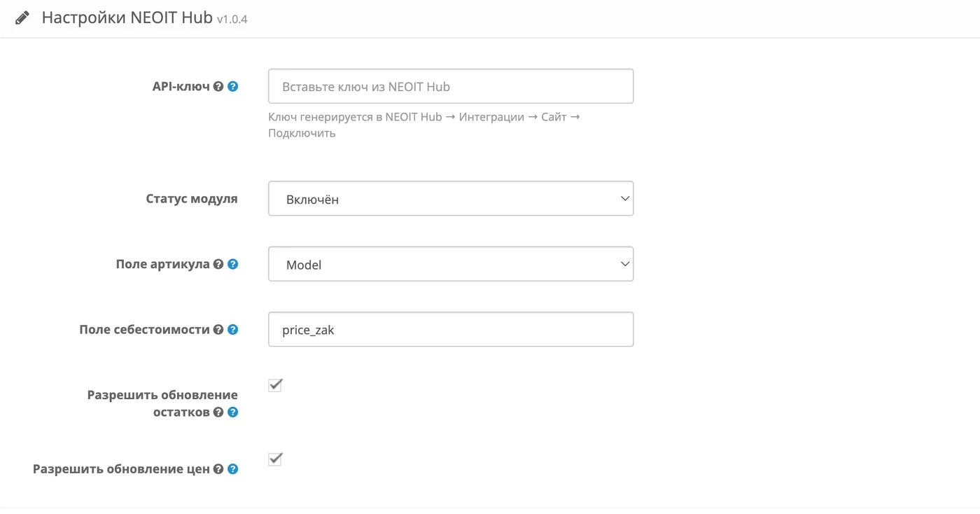980x514 pixels.
Task: Click the Ключ генерируется в NEOIT Hub hint text
Action: (x=424, y=125)
